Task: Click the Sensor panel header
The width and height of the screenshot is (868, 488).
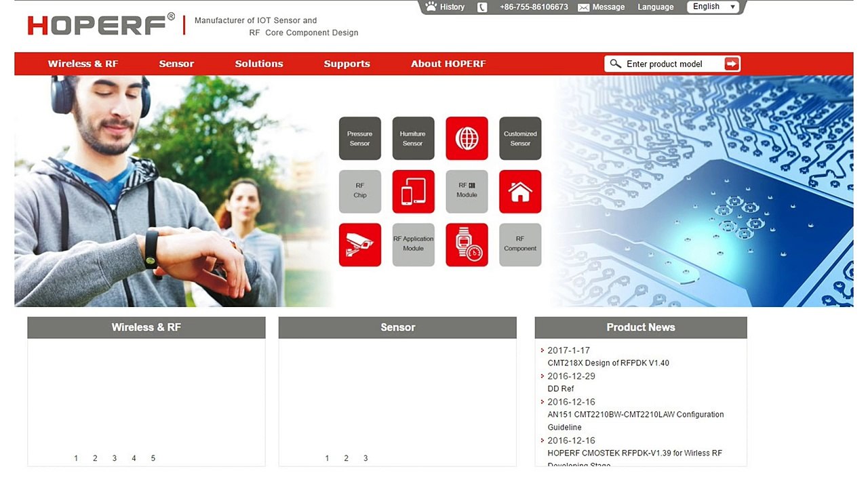Action: 397,327
